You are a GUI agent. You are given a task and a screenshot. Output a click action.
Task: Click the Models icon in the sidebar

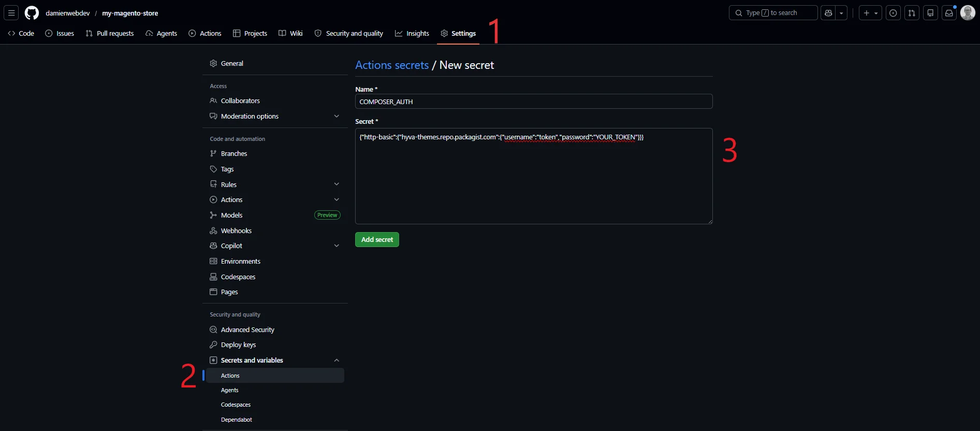pos(213,215)
